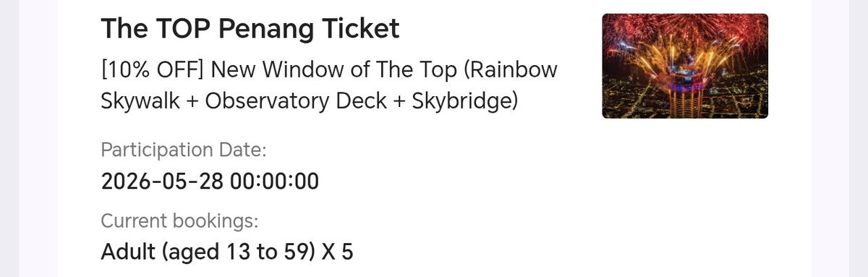Click the fireworks tower thumbnail image
This screenshot has height=277, width=868.
(685, 66)
